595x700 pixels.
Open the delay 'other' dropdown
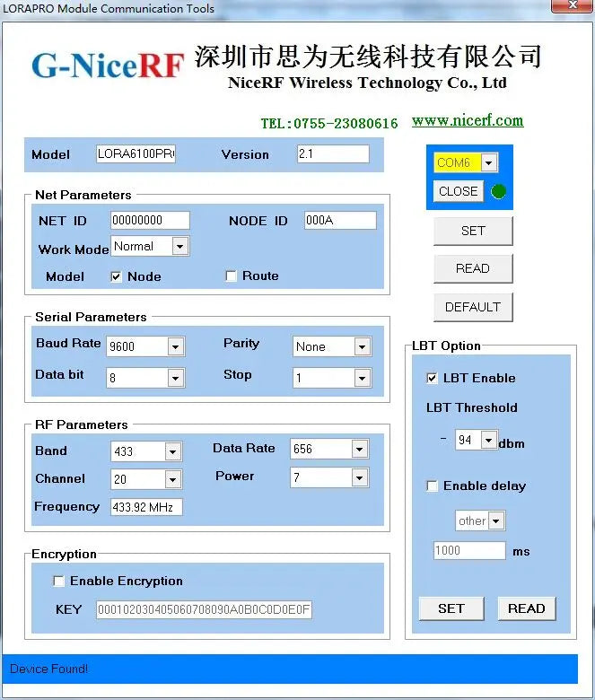pyautogui.click(x=496, y=521)
